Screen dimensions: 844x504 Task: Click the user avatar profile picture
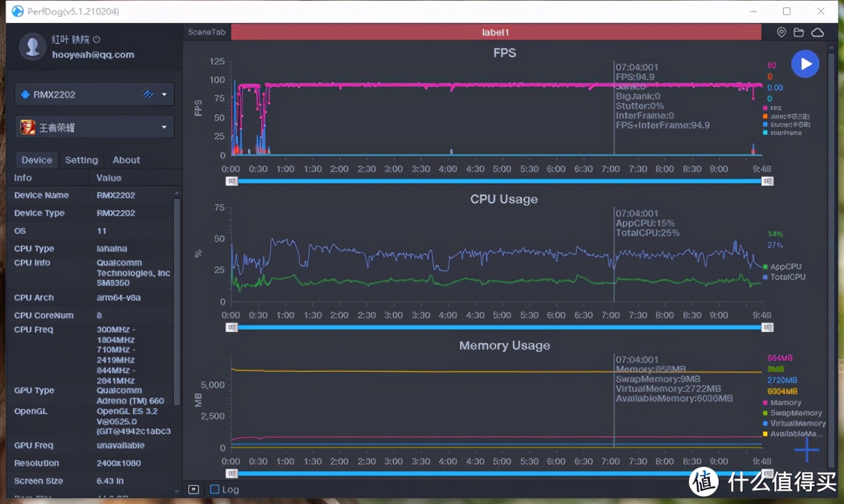pos(32,47)
